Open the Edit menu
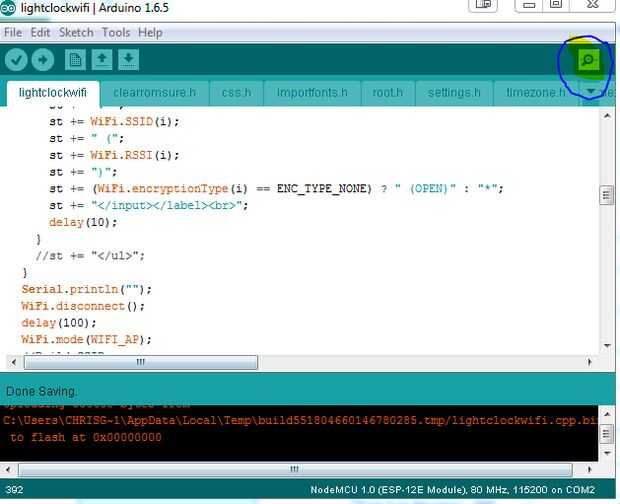 (x=40, y=32)
